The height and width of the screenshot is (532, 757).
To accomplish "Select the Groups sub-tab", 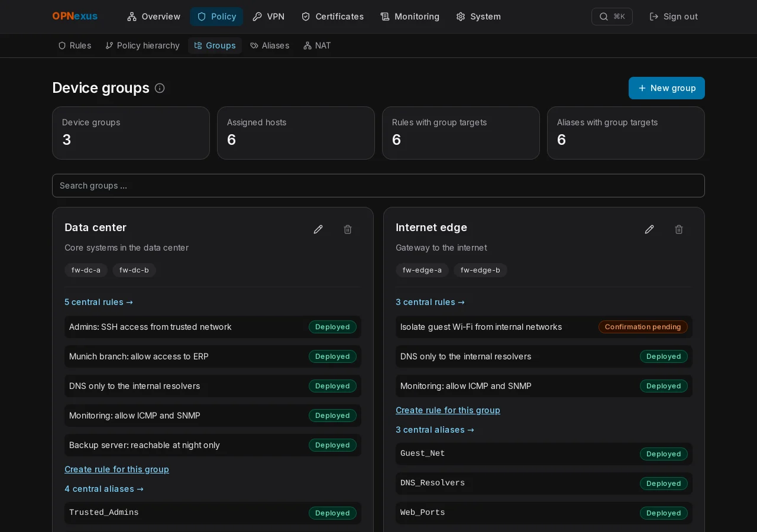I will 215,46.
